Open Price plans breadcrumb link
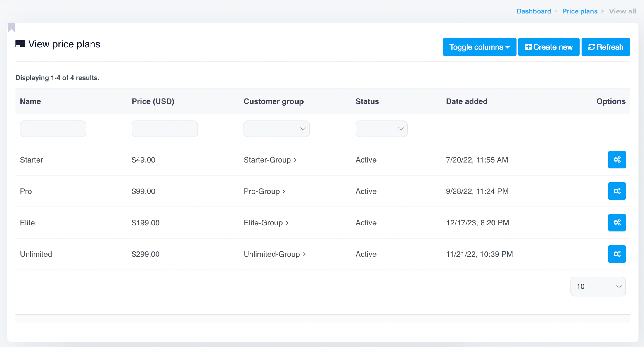This screenshot has height=347, width=644. tap(579, 11)
